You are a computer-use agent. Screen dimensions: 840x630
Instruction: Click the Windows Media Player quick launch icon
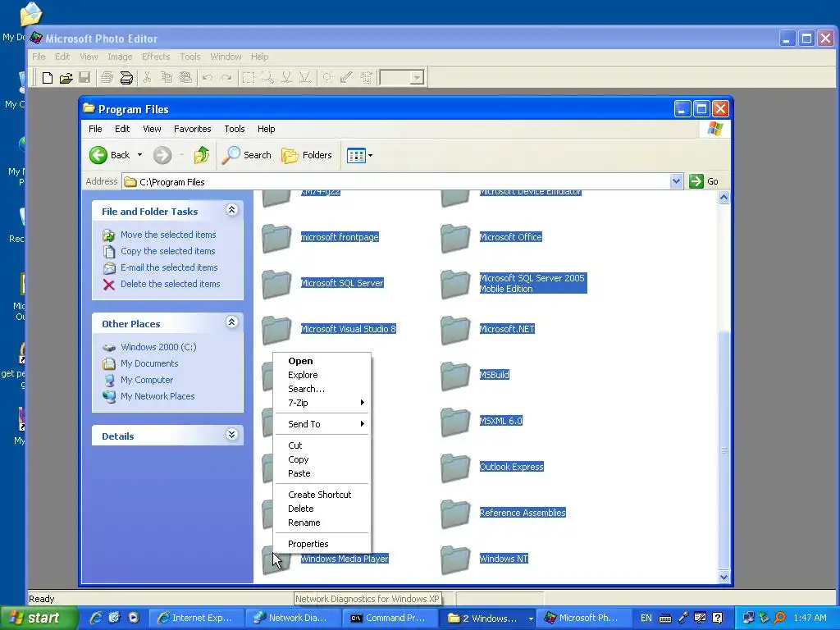[134, 618]
